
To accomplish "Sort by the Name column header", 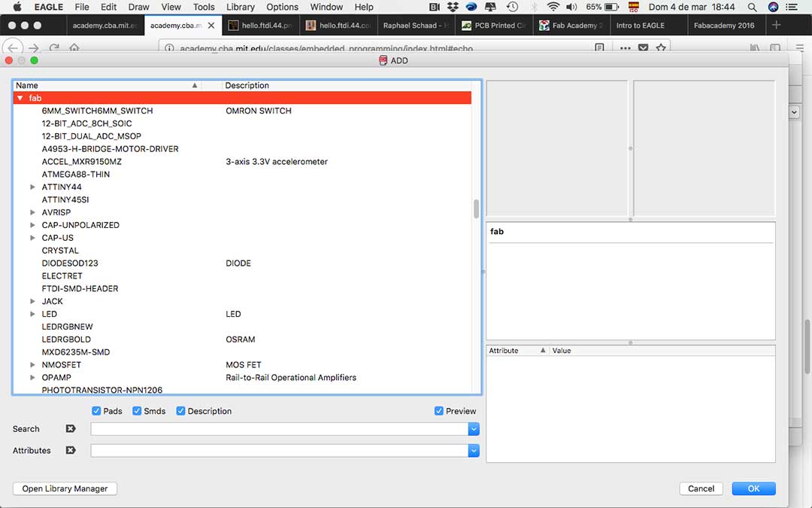I will point(107,86).
